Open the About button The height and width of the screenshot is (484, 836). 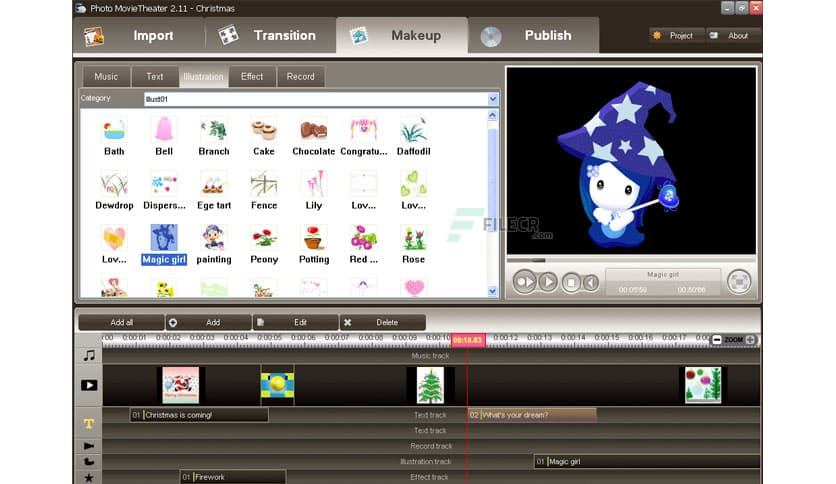click(733, 36)
